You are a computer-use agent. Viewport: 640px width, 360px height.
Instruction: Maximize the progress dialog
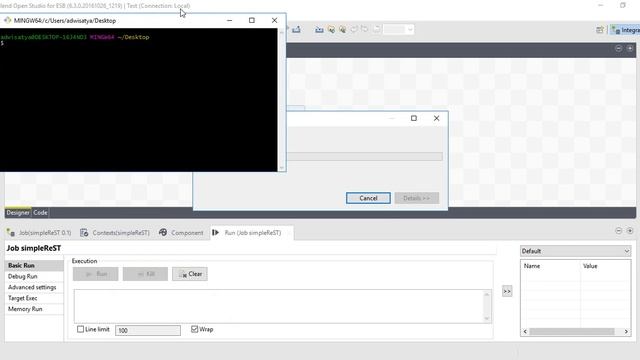[414, 118]
